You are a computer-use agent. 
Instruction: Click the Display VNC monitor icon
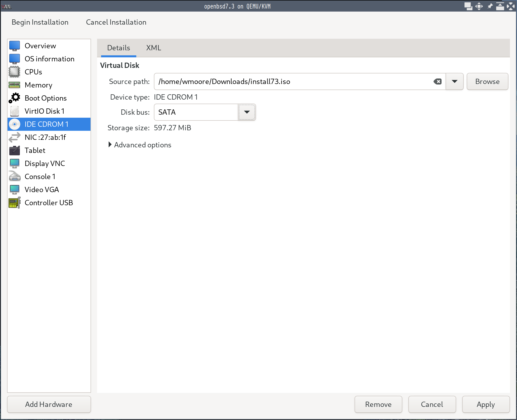[15, 163]
